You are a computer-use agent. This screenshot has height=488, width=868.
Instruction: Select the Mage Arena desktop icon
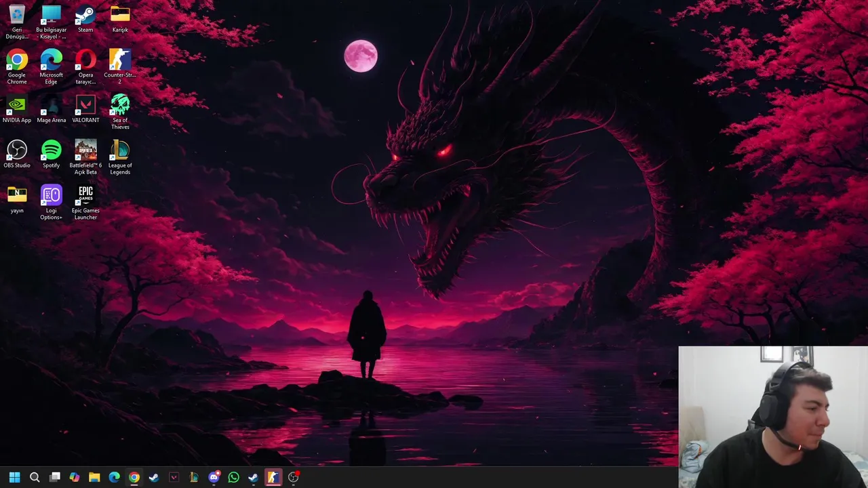pos(52,109)
